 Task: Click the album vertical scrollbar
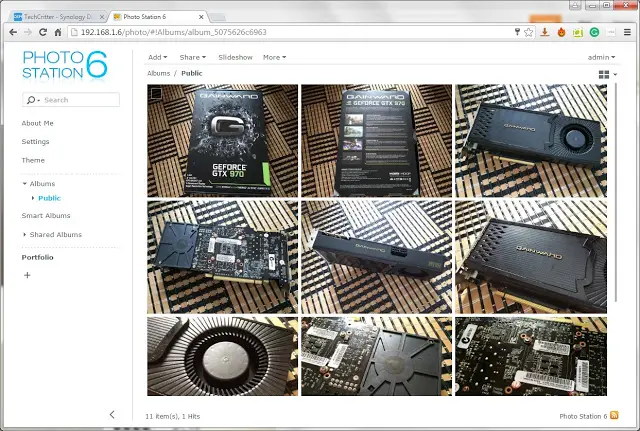click(x=615, y=192)
